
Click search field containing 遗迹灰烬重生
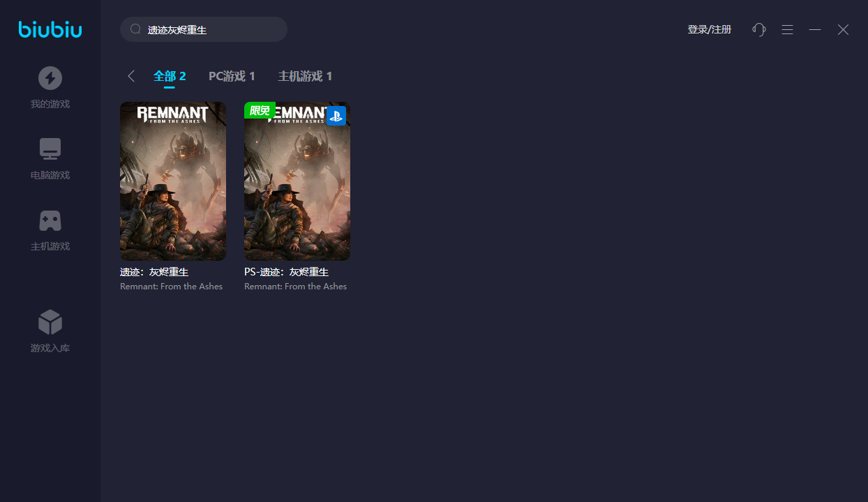(204, 29)
